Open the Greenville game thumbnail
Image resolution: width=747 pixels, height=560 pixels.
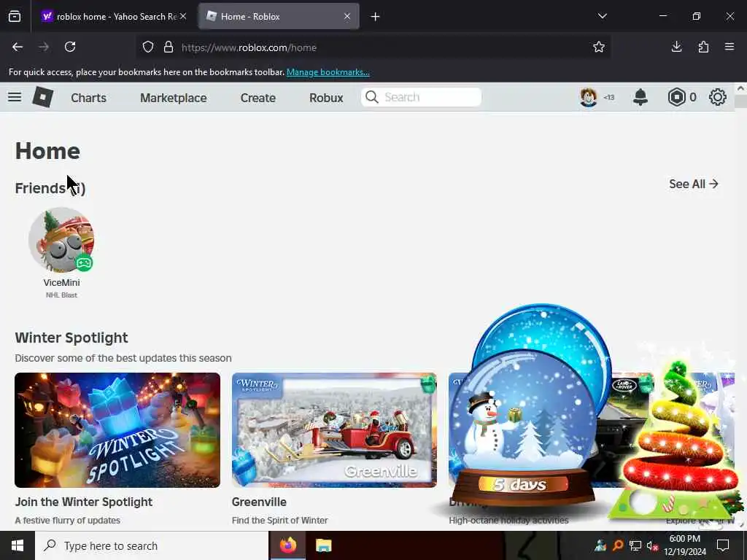(334, 430)
